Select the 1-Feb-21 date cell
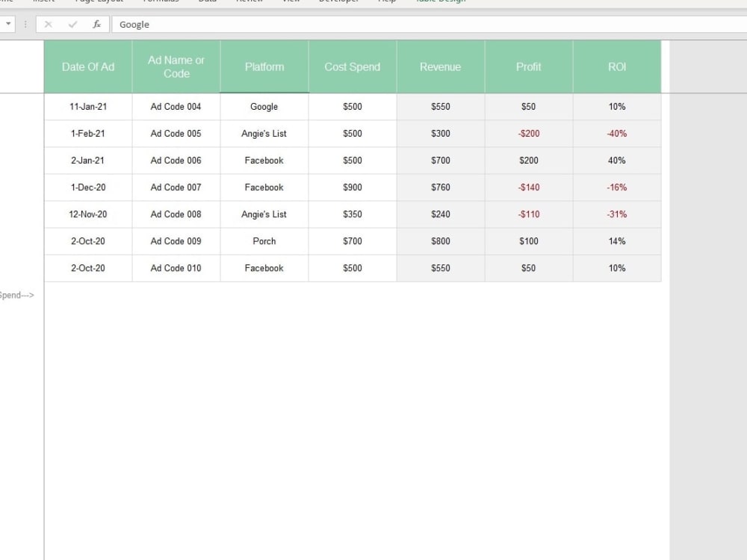Screen dimensions: 747x560 88,134
